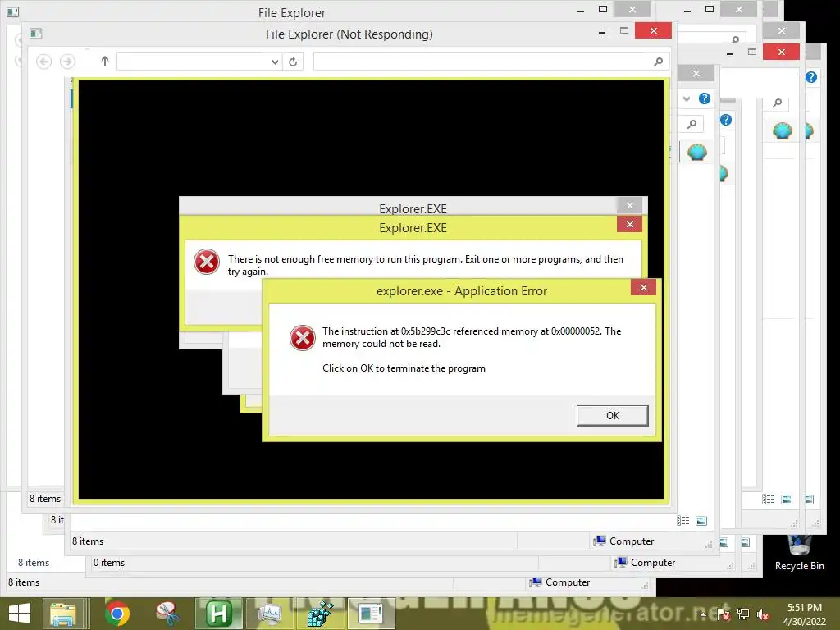This screenshot has height=630, width=840.
Task: Open system menu icon of Not Responding window
Action: [x=36, y=34]
